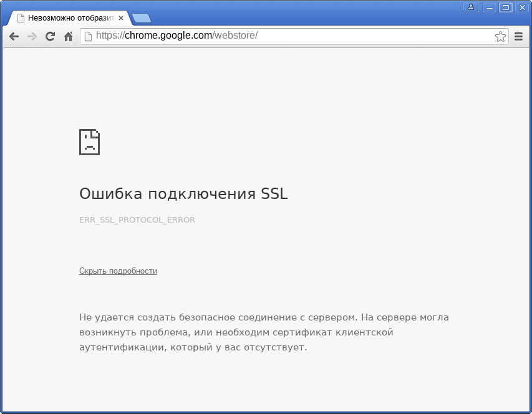Image resolution: width=532 pixels, height=414 pixels.
Task: Open the home page via home icon
Action: pos(67,36)
